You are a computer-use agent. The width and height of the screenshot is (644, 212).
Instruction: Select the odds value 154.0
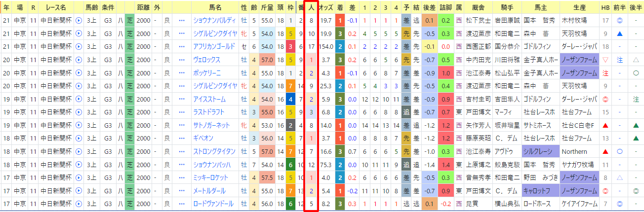[325, 46]
